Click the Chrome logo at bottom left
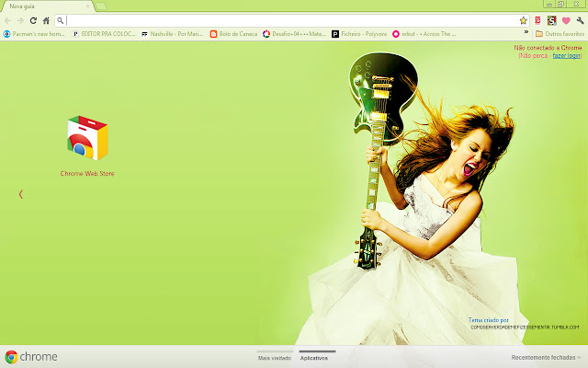The height and width of the screenshot is (368, 588). tap(31, 357)
